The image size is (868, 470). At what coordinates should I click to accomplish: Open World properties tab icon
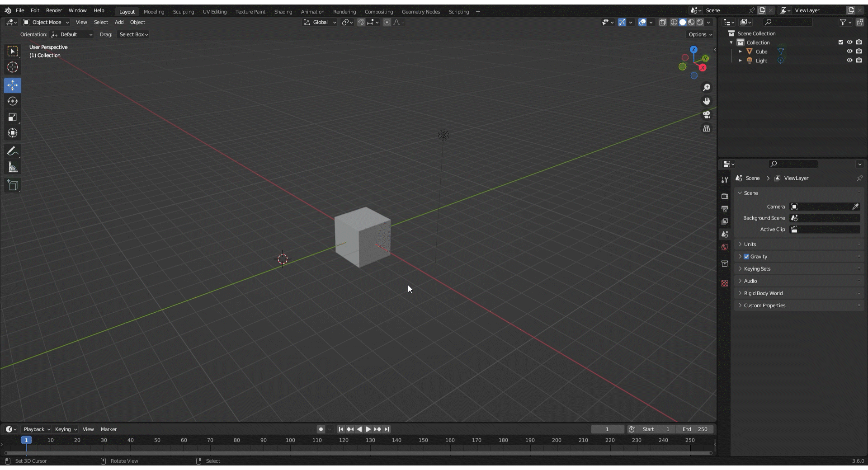[x=725, y=247]
